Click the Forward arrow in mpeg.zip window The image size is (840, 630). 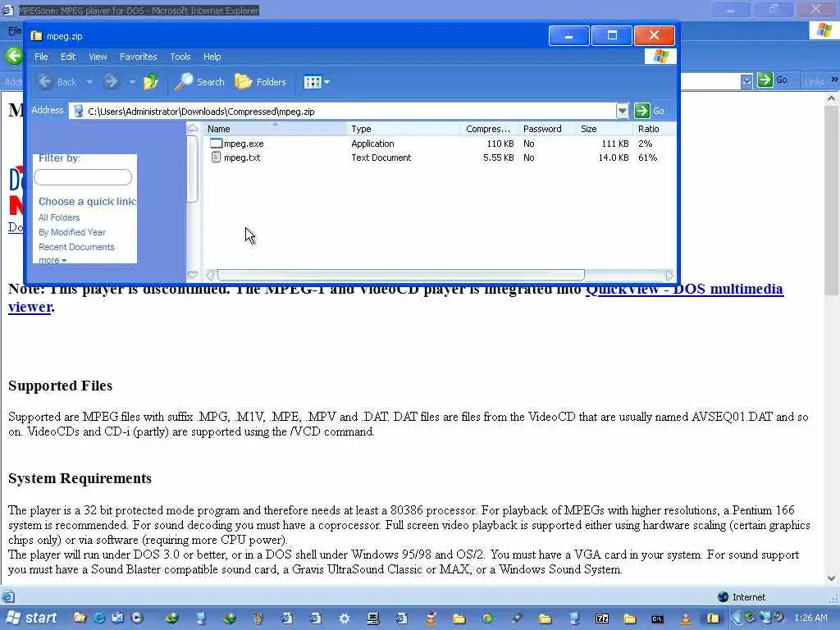pos(111,82)
